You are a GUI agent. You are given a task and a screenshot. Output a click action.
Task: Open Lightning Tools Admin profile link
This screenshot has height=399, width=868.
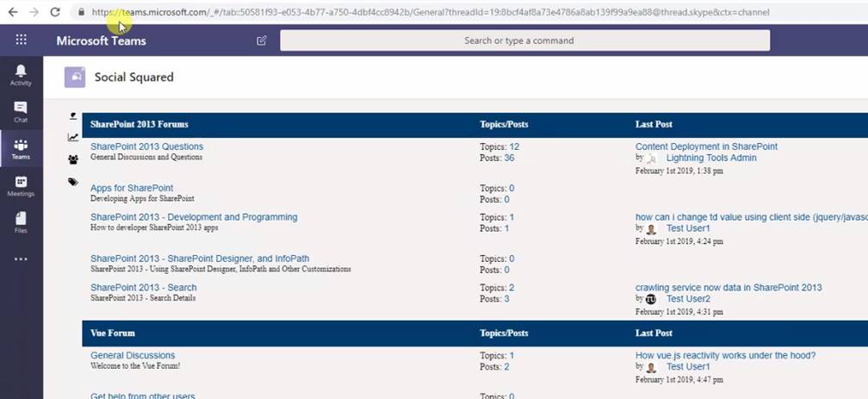(711, 158)
